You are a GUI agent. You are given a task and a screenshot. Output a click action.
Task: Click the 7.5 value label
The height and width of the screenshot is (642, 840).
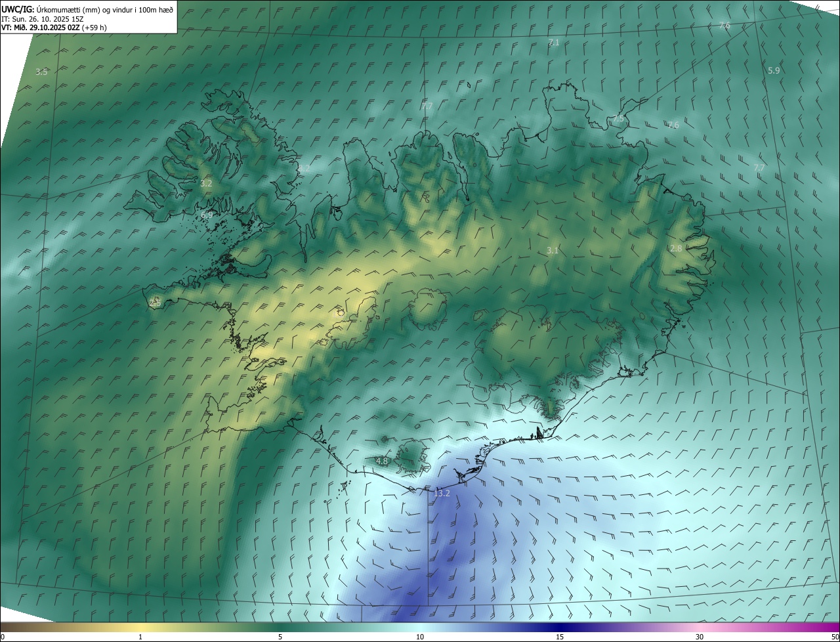[x=618, y=119]
